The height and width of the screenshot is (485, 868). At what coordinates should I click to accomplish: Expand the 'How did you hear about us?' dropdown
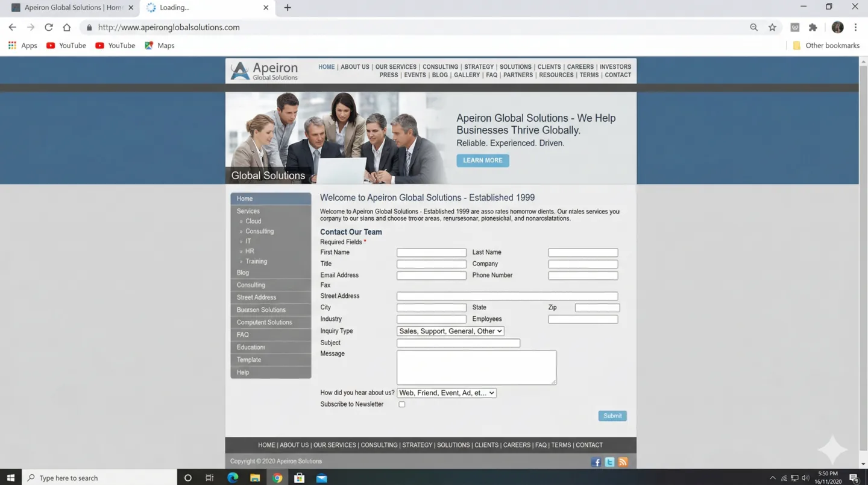[446, 393]
